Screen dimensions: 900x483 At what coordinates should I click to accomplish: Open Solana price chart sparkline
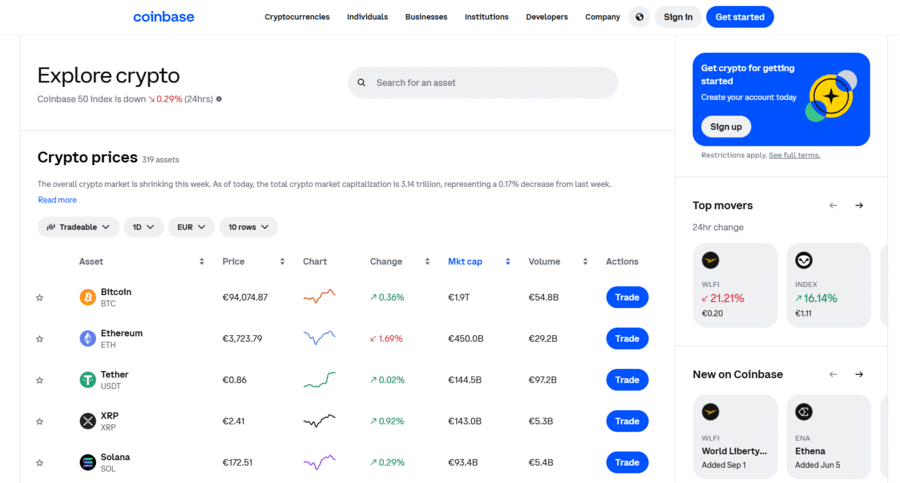(x=319, y=462)
